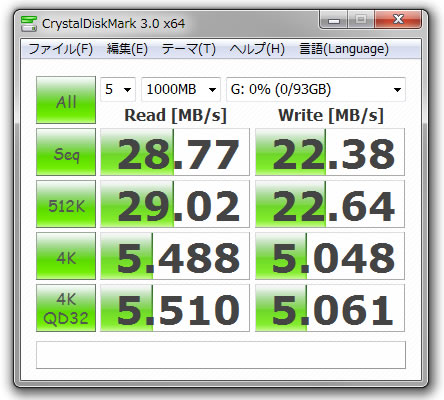Viewport: 444px width, 400px height.
Task: Click the Seq read result 28.77
Action: (175, 152)
